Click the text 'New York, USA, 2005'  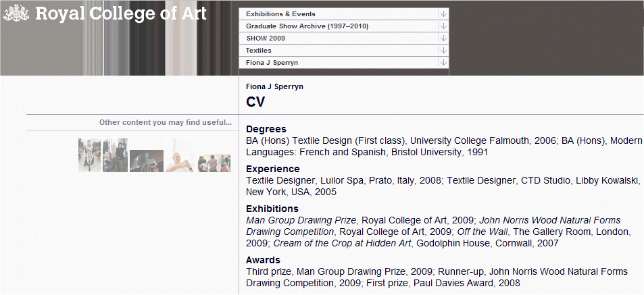[x=291, y=192]
